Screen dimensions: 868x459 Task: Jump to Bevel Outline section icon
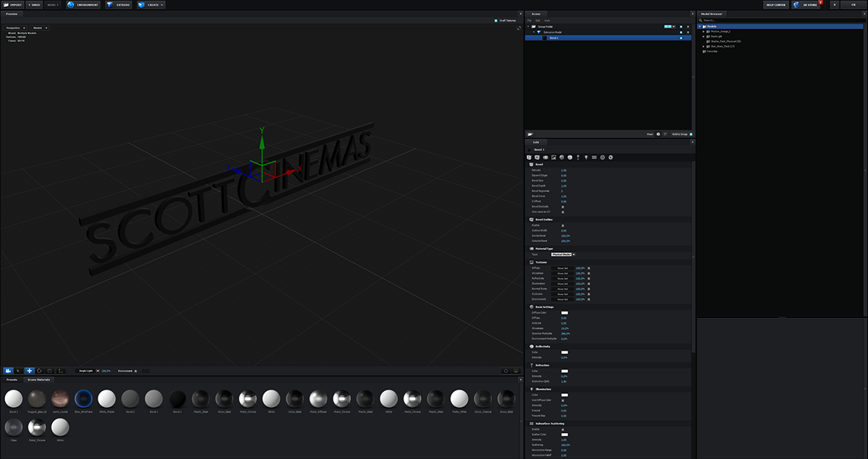pyautogui.click(x=537, y=157)
